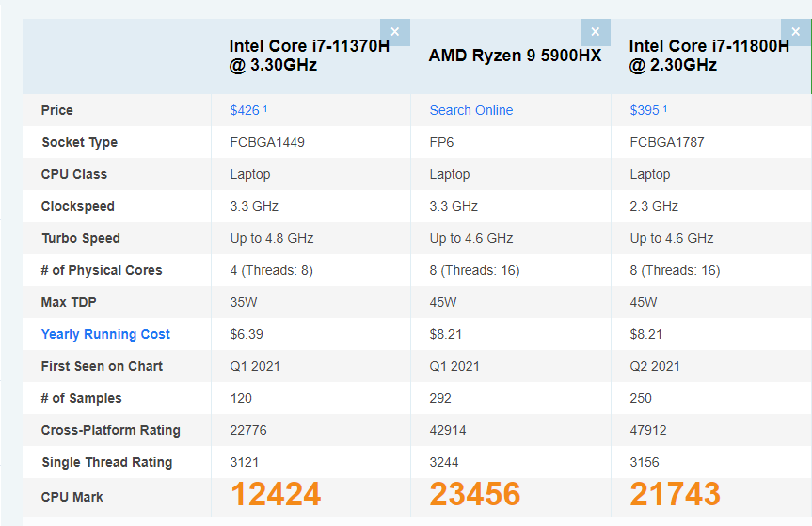Click the First Seen on Chart label
812x526 pixels.
tap(102, 367)
